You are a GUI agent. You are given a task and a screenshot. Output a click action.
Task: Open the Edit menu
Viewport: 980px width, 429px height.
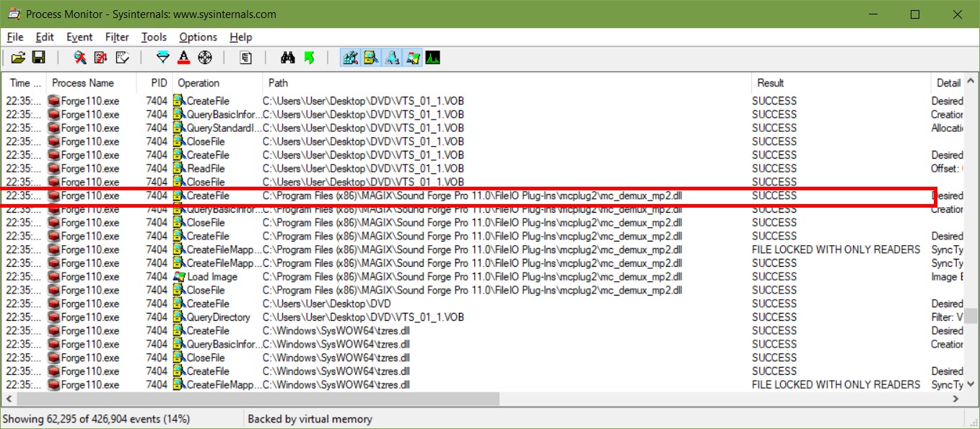point(45,37)
